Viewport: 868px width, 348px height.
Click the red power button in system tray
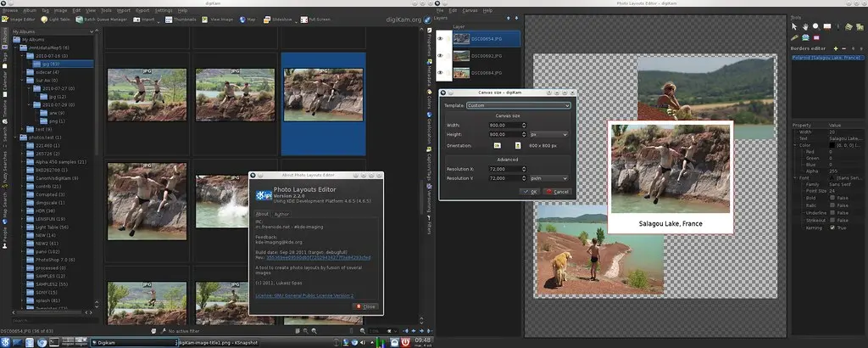405,342
